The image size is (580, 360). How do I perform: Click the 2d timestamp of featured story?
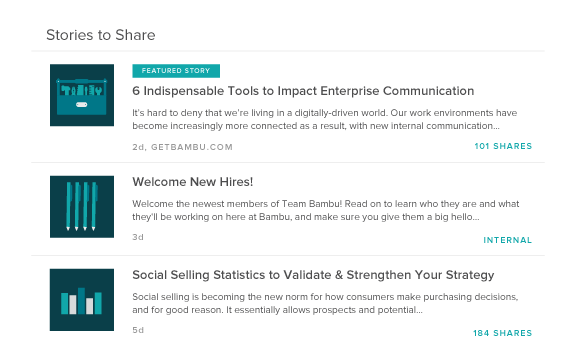pyautogui.click(x=139, y=147)
